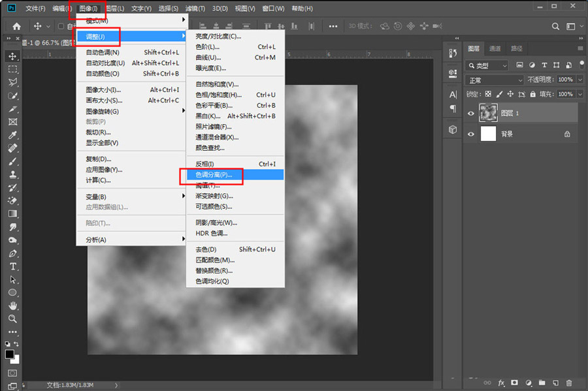Choose 色调分离(P)... menu entry

pyautogui.click(x=235, y=174)
